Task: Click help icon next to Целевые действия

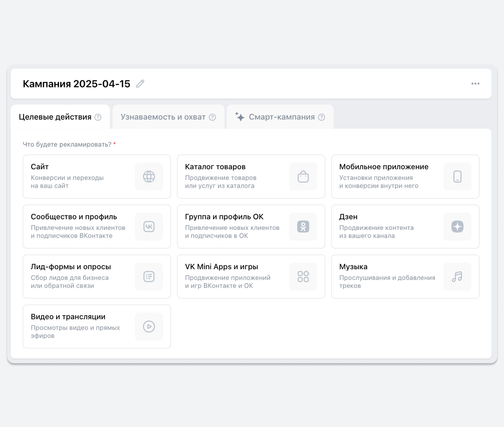Action: coord(98,117)
